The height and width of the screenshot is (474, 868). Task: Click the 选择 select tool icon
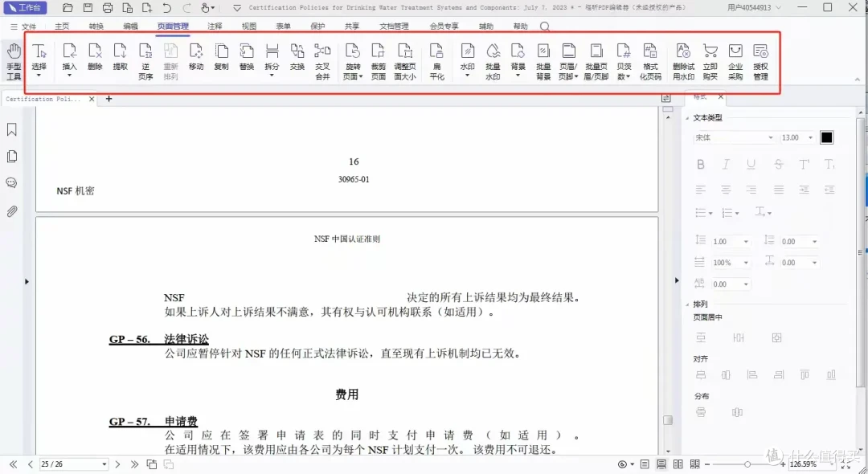(39, 52)
